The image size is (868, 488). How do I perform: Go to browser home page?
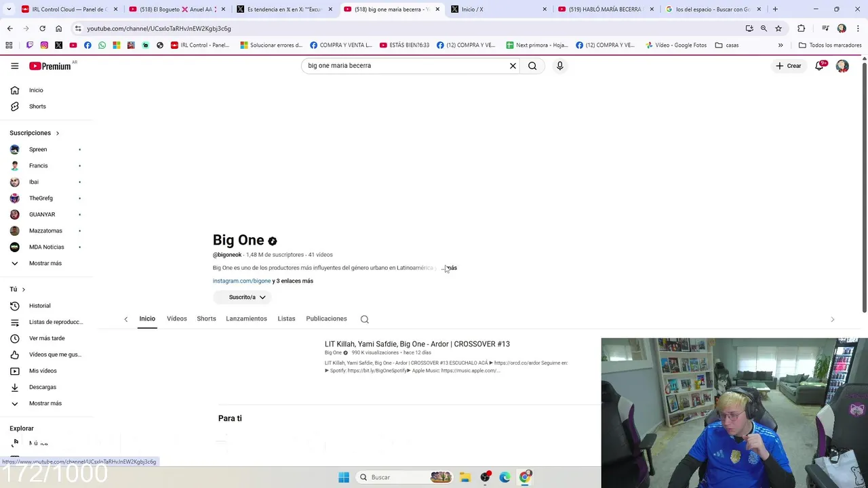click(x=58, y=28)
